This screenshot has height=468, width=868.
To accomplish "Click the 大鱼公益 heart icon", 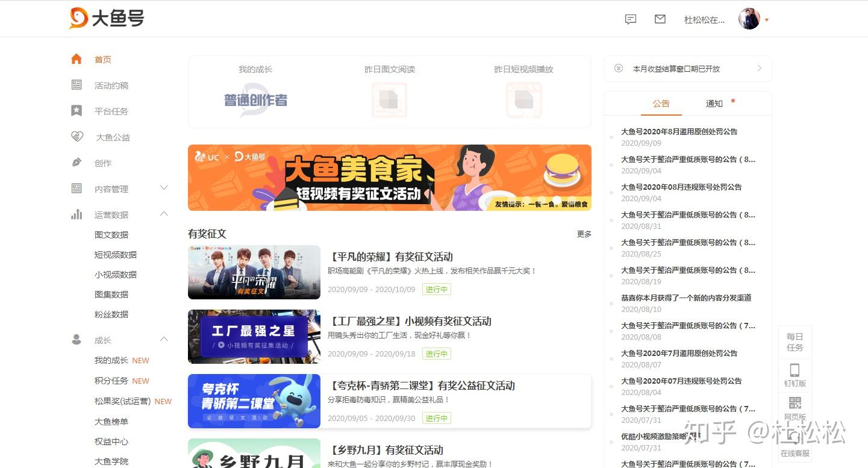I will click(77, 137).
